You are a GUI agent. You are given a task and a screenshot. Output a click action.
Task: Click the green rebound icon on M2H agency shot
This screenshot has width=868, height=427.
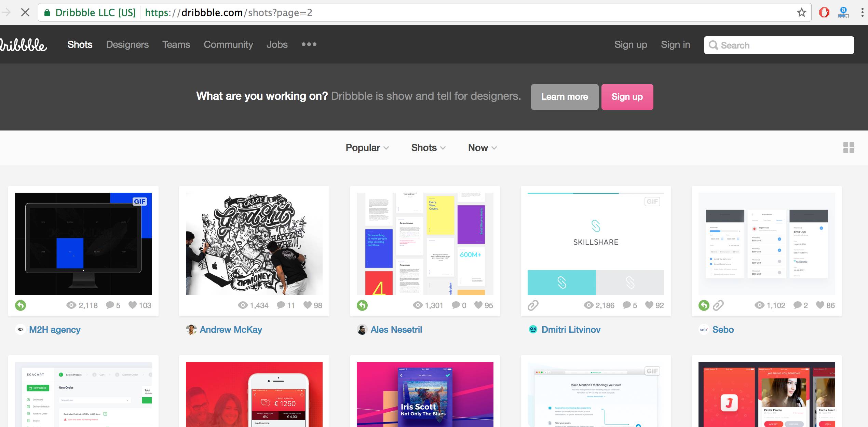21,305
